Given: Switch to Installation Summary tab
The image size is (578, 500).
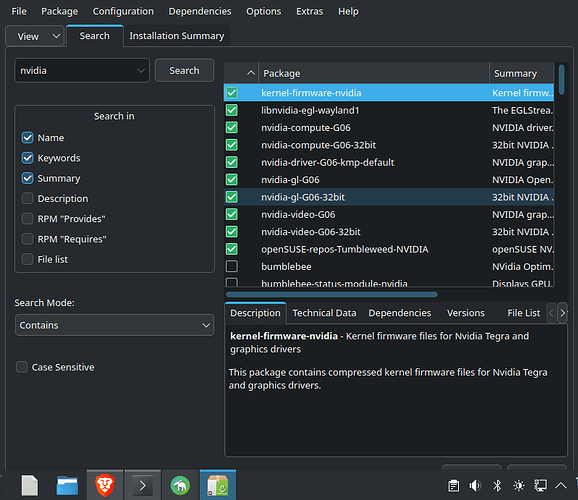Looking at the screenshot, I should (177, 36).
